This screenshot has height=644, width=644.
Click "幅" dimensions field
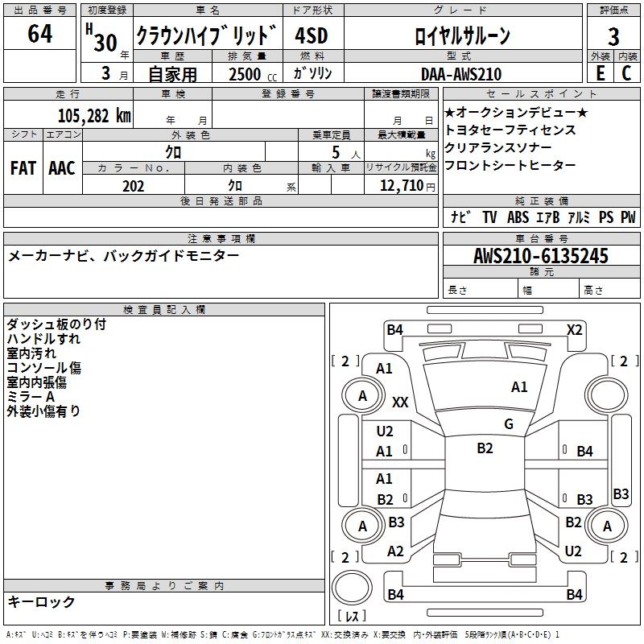click(548, 290)
